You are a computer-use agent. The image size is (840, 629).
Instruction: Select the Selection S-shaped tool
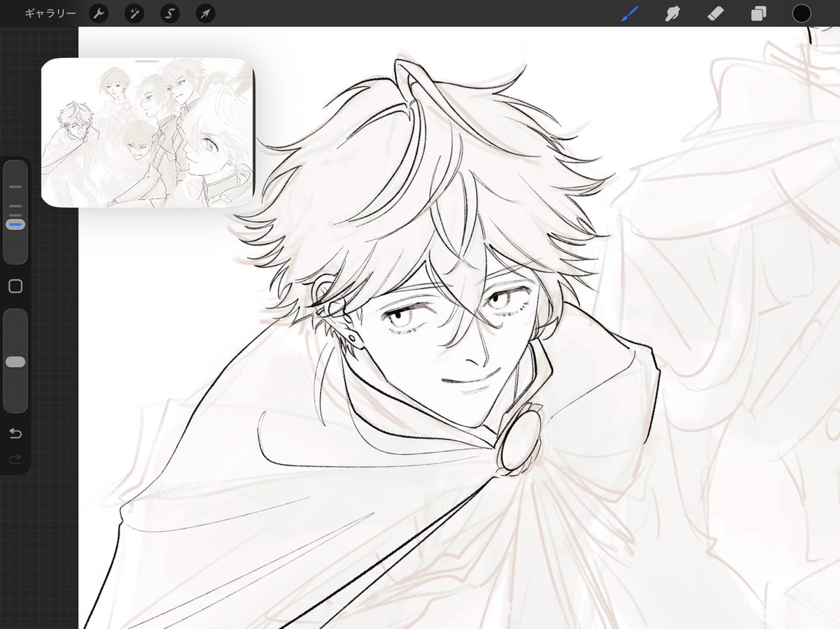tap(170, 13)
